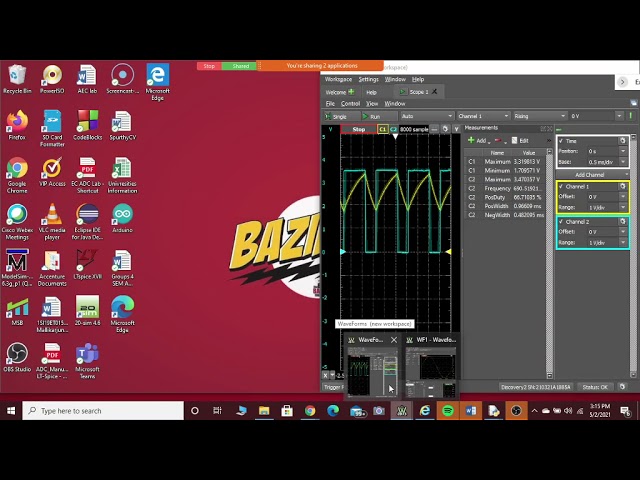The height and width of the screenshot is (480, 640).
Task: Click the Type here to search box
Action: coord(103,411)
